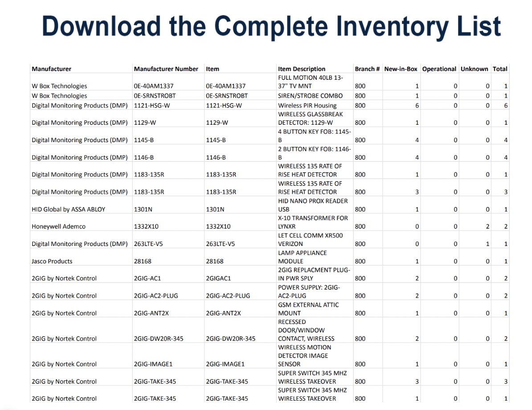Select the LAMP APPLIANCE MODULE description cell
The width and height of the screenshot is (532, 410).
(302, 257)
